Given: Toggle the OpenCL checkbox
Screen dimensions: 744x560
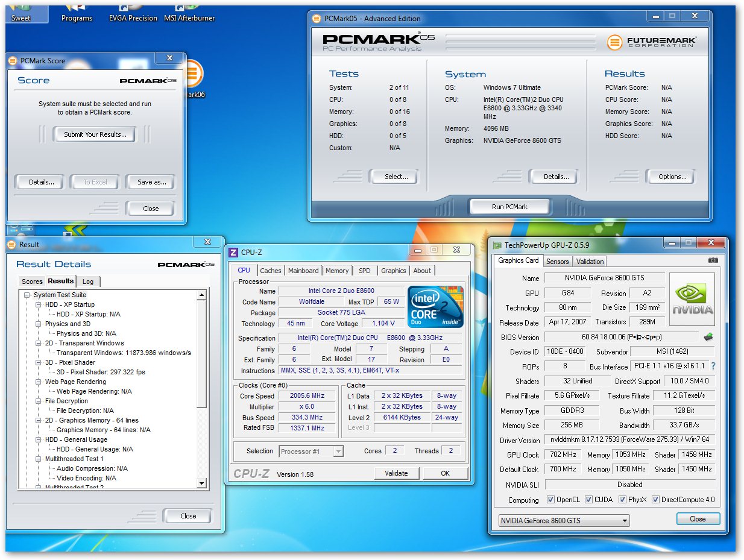Looking at the screenshot, I should pyautogui.click(x=550, y=500).
